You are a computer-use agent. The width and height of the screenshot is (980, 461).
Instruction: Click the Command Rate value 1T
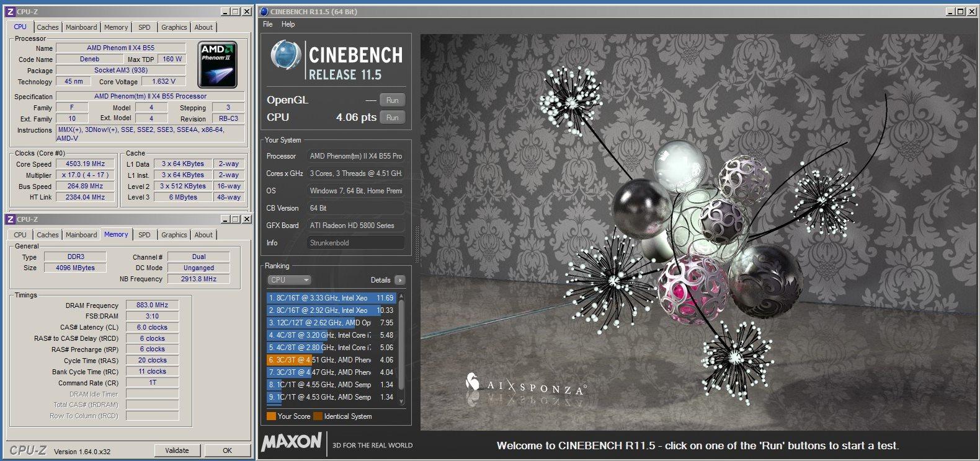[153, 383]
